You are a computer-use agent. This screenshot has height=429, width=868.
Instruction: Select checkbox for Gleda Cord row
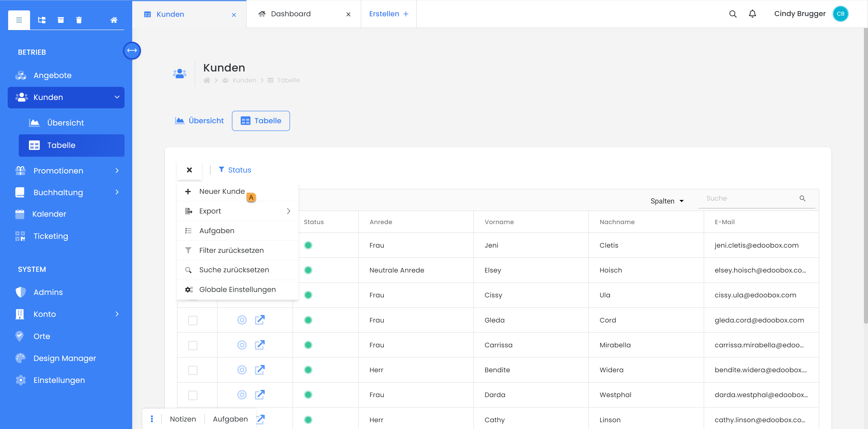193,320
